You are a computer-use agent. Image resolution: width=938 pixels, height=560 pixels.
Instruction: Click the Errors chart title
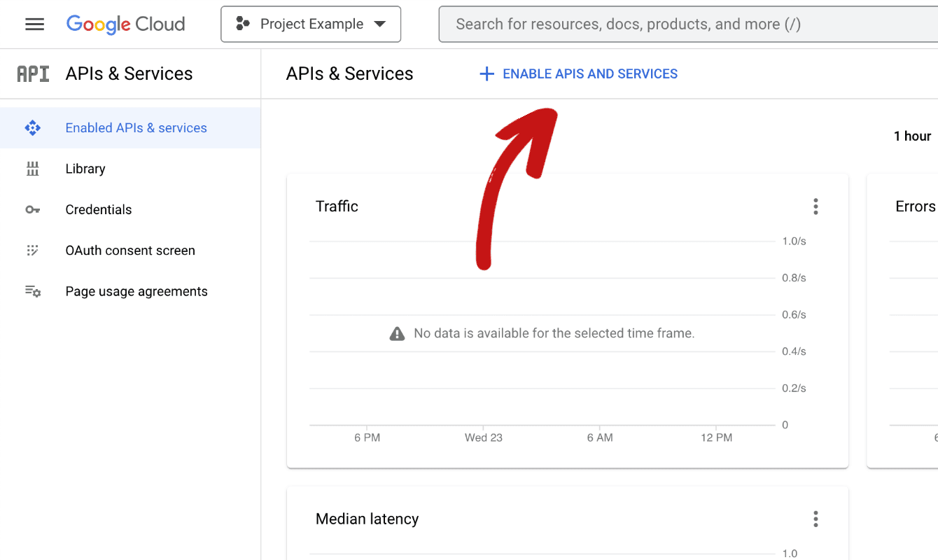[916, 206]
